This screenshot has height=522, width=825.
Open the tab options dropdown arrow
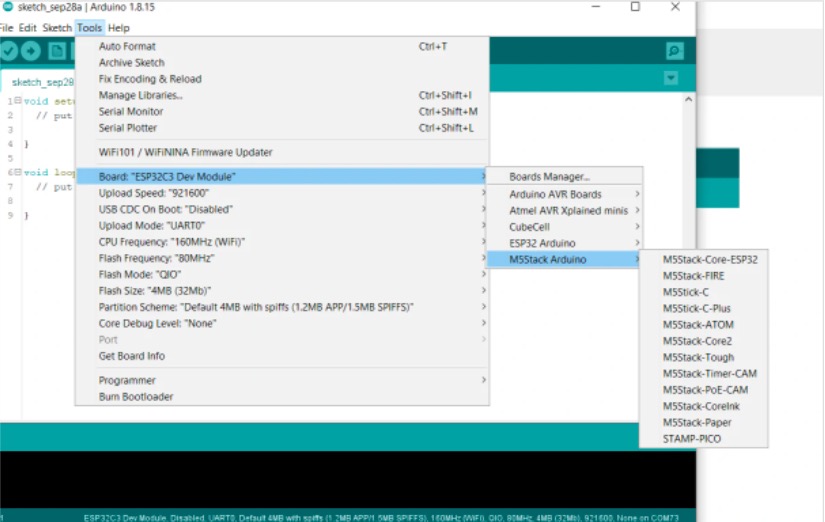click(x=671, y=78)
